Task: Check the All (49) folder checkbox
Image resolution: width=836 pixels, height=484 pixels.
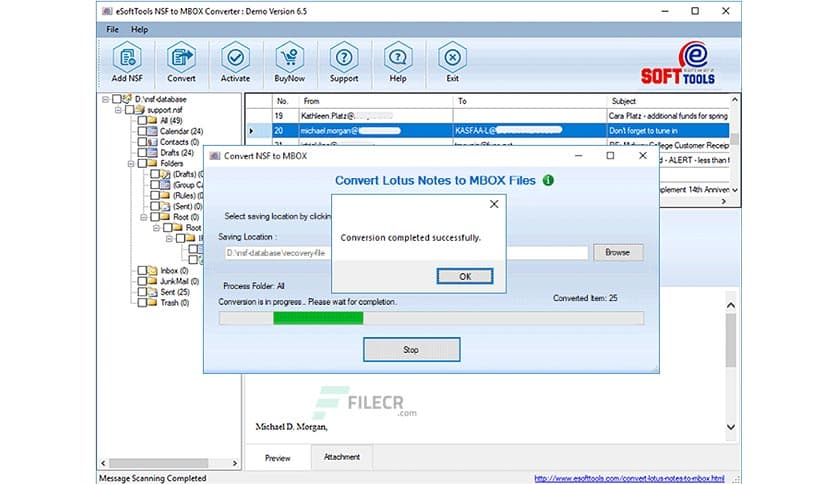Action: pyautogui.click(x=142, y=120)
